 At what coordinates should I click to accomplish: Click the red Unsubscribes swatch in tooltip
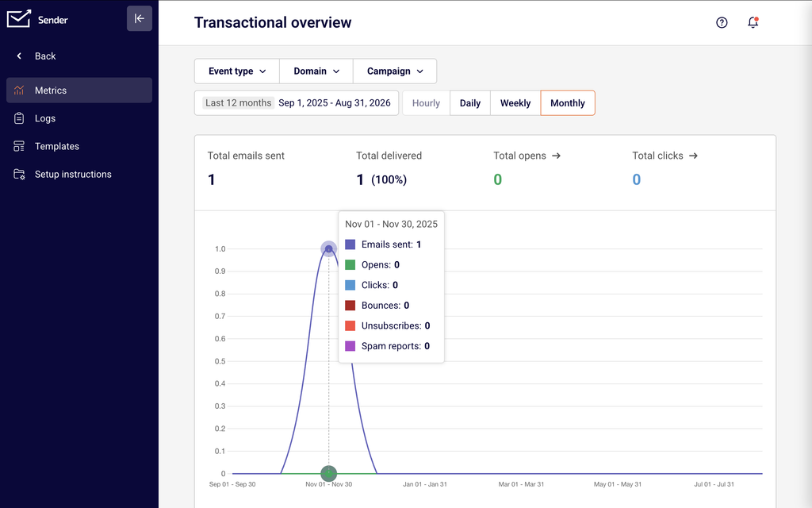coord(350,325)
